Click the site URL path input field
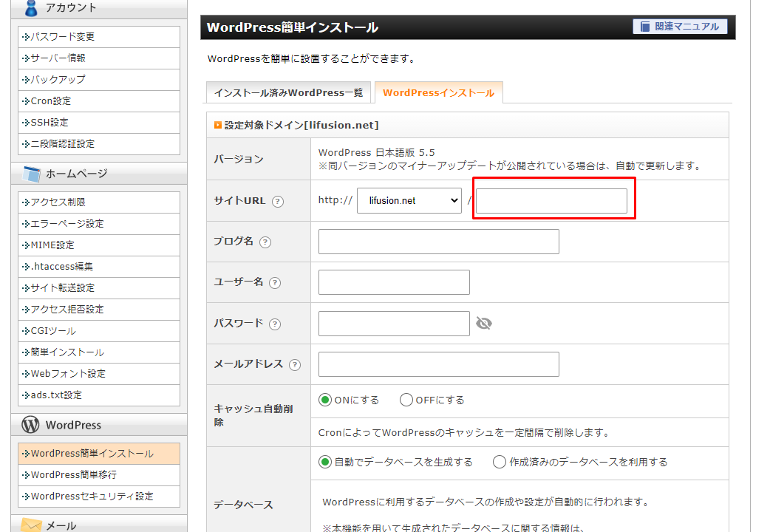This screenshot has height=532, width=770. click(551, 201)
